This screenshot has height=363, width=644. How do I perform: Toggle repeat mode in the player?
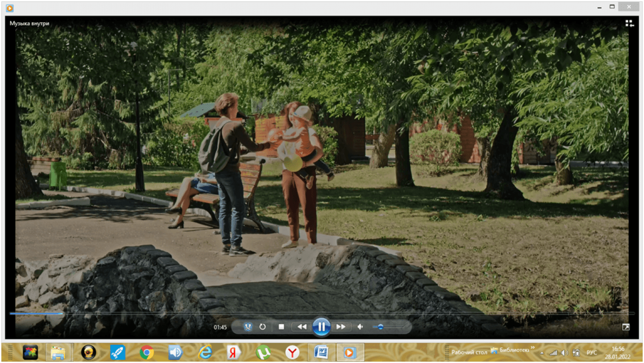[263, 327]
